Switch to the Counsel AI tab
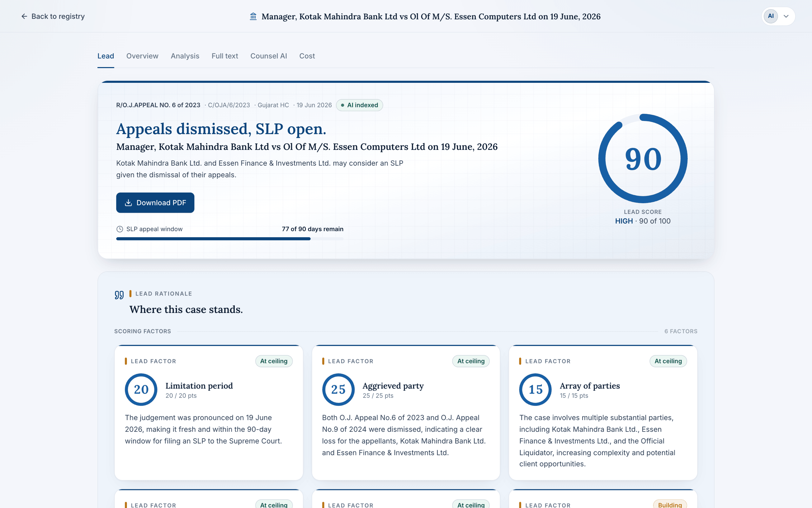The image size is (812, 508). click(x=269, y=56)
